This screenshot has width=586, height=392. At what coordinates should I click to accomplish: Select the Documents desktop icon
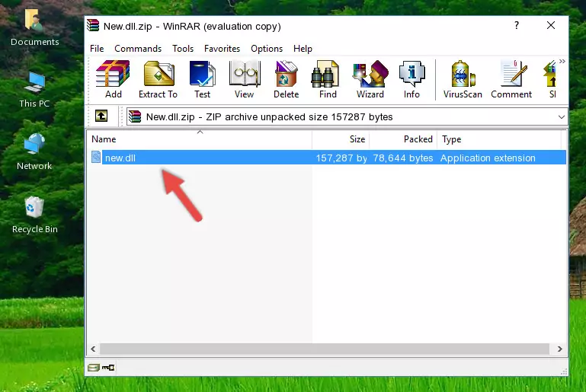pyautogui.click(x=34, y=27)
